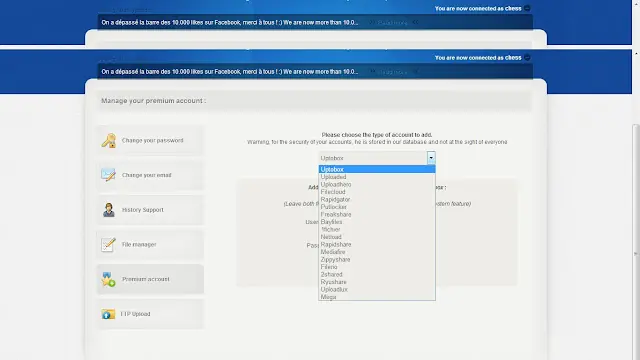This screenshot has height=360, width=640.
Task: Pick Uploadlux from the account list
Action: pos(377,289)
